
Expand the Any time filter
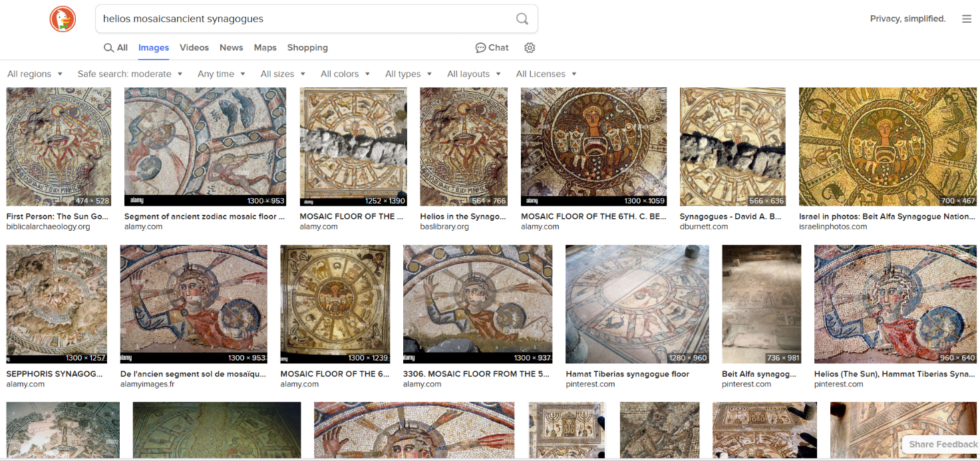pos(222,74)
